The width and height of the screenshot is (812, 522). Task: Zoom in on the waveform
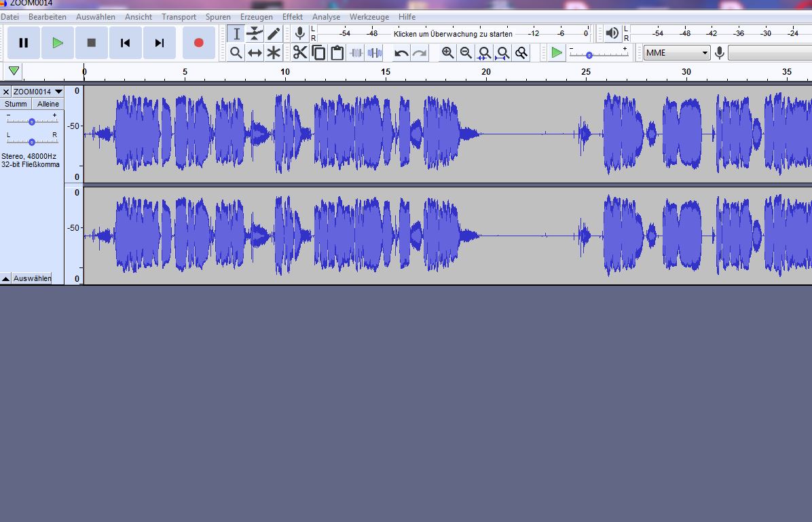coord(448,53)
